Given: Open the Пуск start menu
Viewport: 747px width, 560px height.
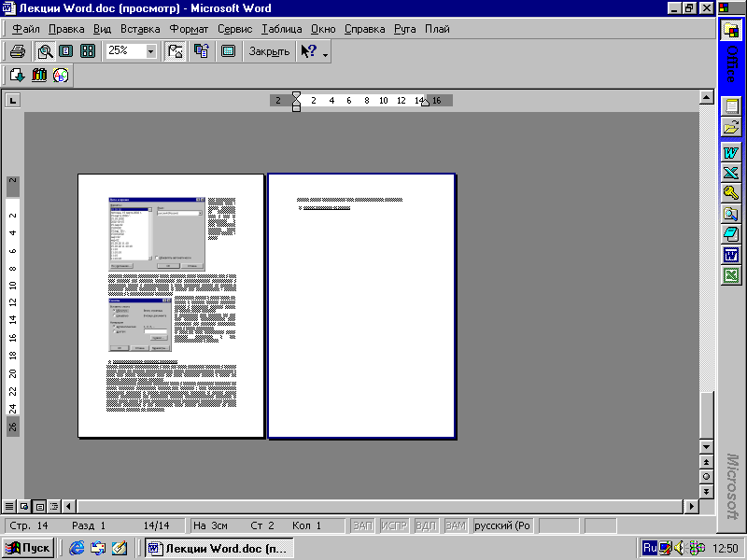Looking at the screenshot, I should (x=28, y=548).
